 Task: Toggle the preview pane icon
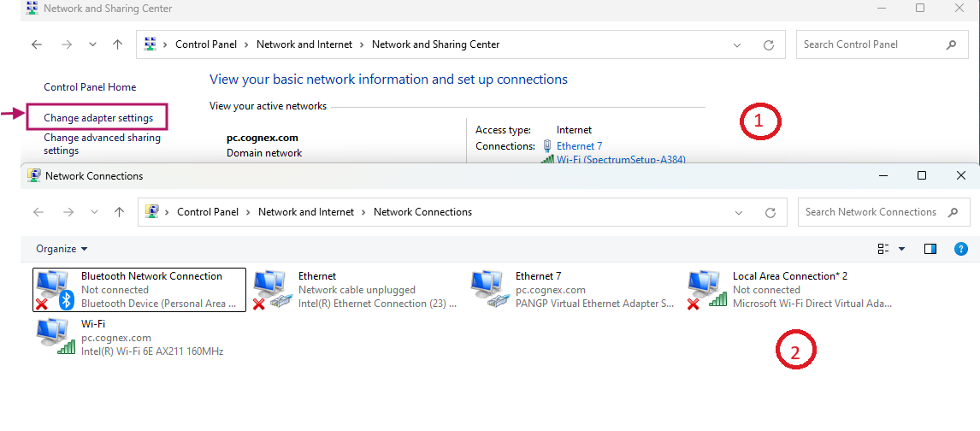tap(930, 249)
